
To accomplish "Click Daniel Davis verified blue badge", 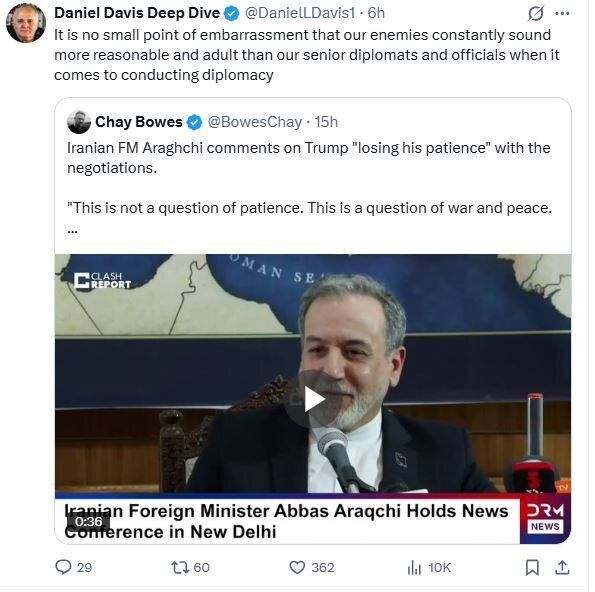I will (x=231, y=14).
